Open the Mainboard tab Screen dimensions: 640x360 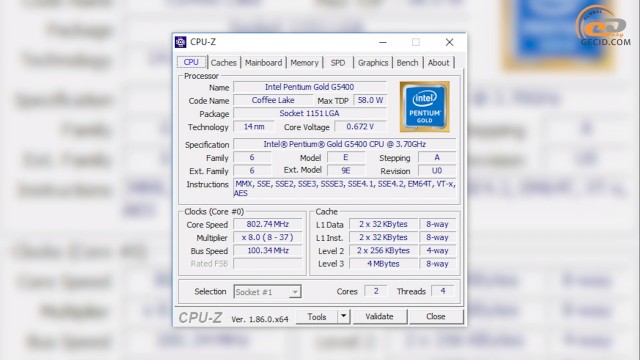click(x=263, y=63)
